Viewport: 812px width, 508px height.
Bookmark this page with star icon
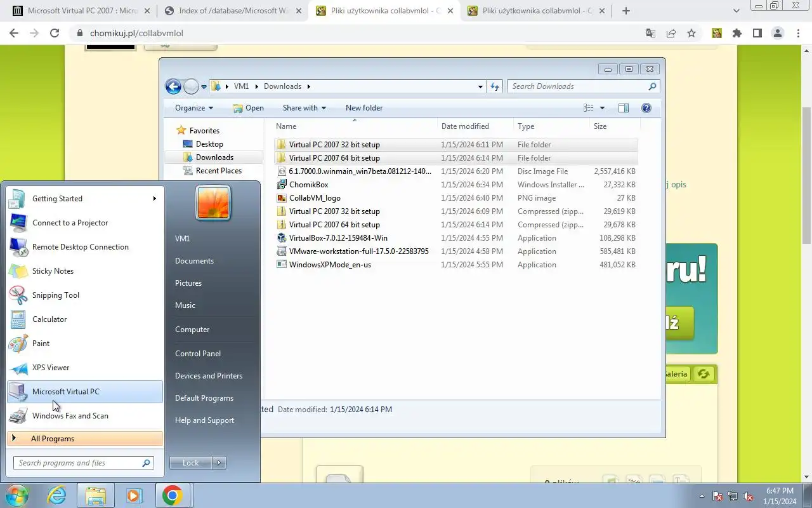pos(691,33)
